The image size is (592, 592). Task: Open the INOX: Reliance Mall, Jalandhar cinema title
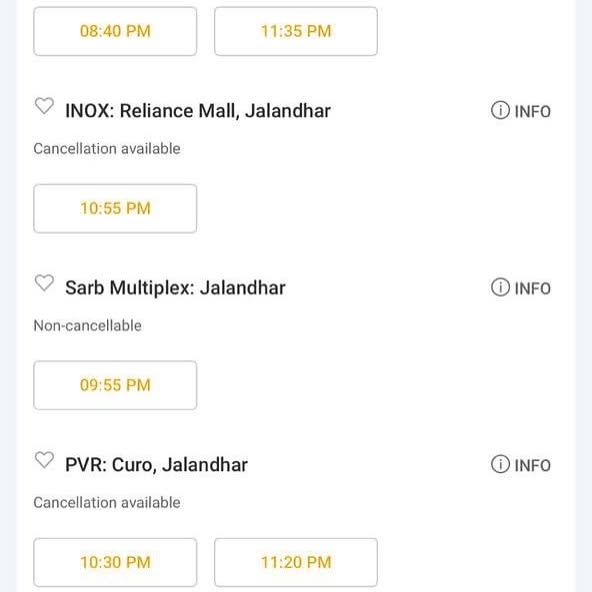(x=198, y=111)
